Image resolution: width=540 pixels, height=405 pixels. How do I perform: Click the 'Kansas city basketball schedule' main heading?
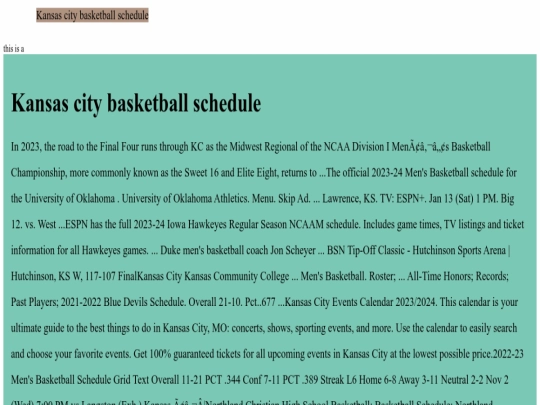tap(136, 103)
